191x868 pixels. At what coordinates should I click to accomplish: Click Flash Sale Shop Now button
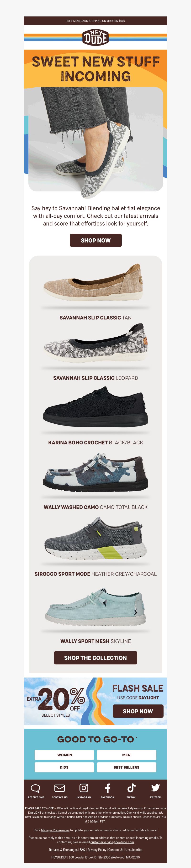138,711
